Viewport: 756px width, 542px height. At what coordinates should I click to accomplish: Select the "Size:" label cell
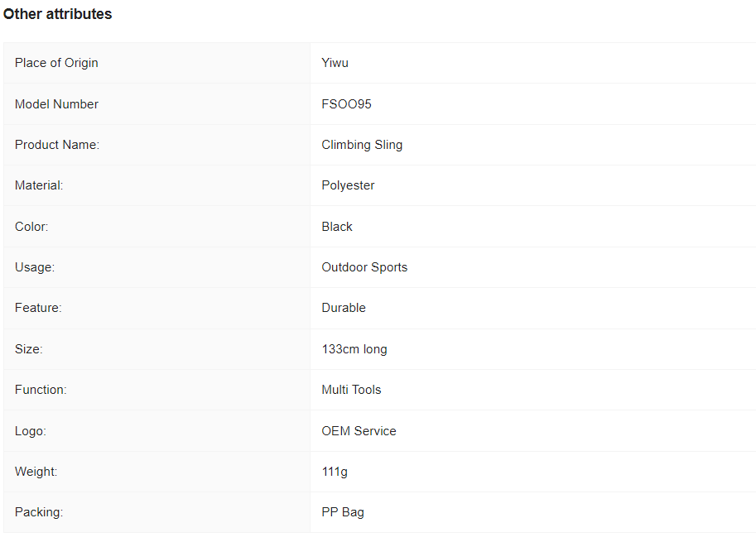29,349
